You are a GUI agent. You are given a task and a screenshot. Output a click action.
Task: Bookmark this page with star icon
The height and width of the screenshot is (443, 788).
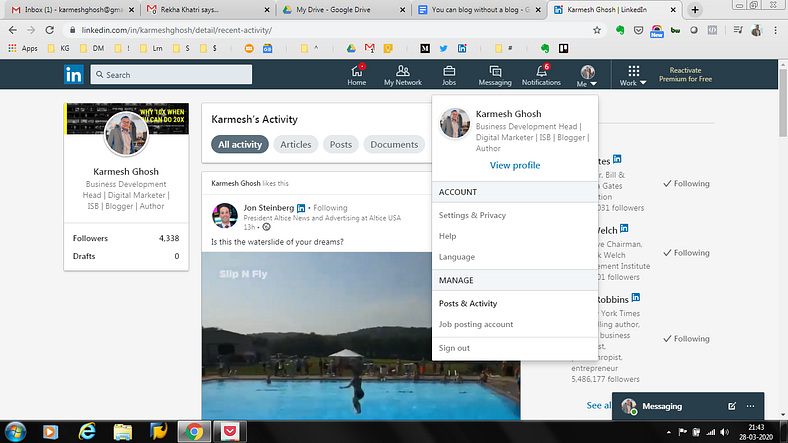[597, 30]
